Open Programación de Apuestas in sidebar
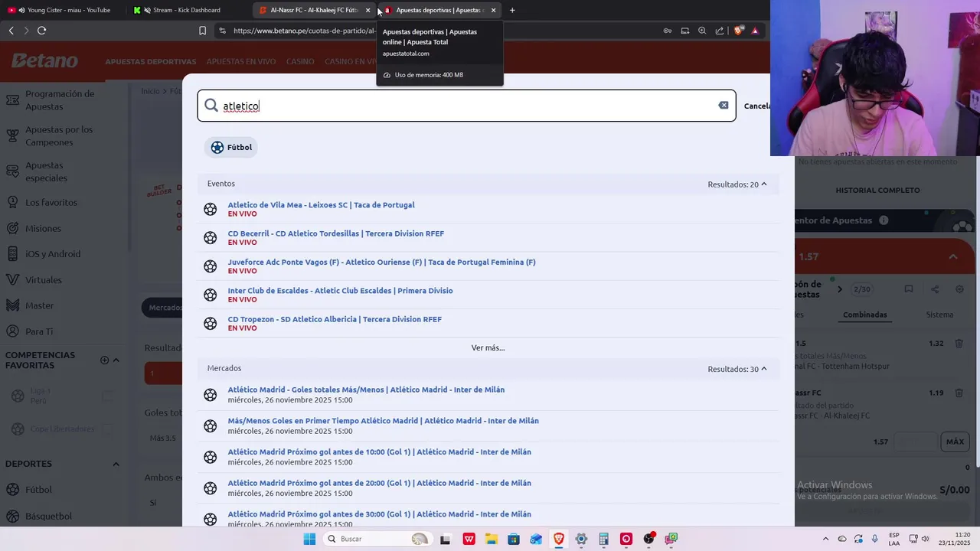This screenshot has height=551, width=980. click(60, 100)
